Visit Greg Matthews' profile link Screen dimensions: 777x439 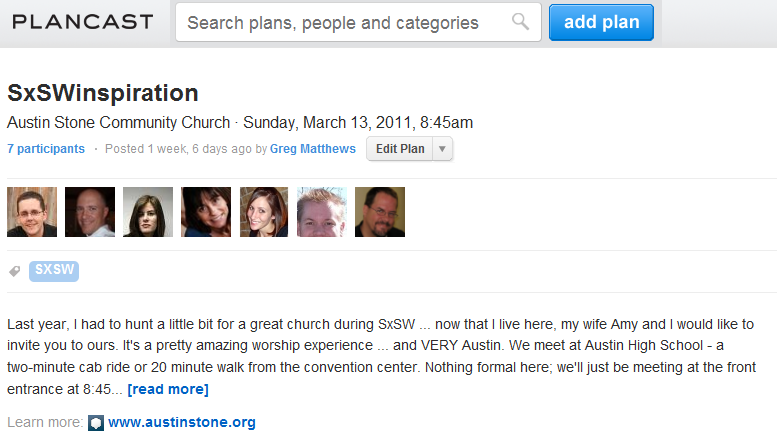313,149
